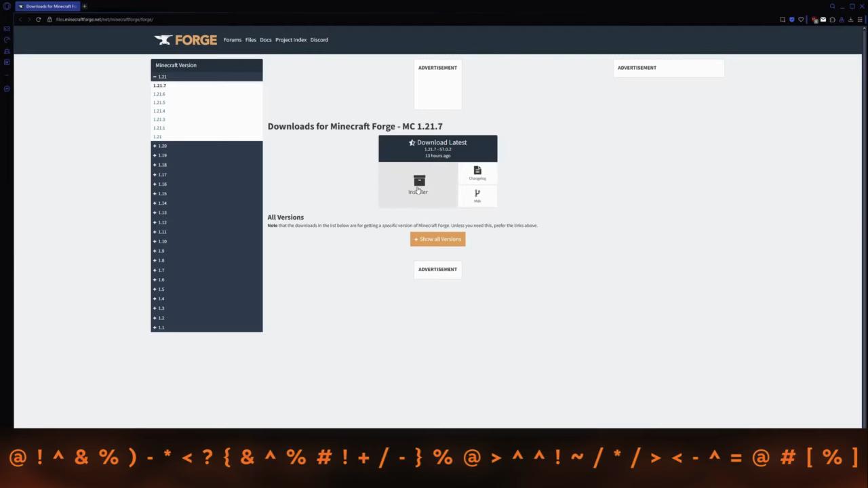
Task: Go to the Docs navigation link
Action: [x=266, y=40]
